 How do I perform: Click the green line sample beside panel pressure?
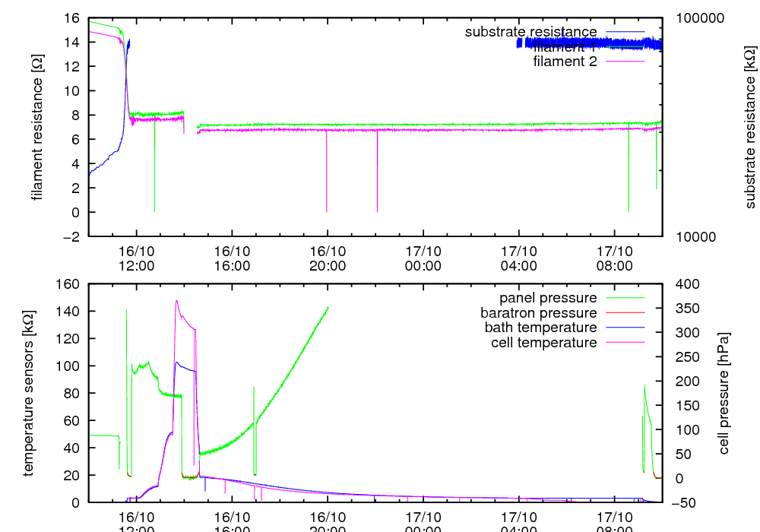(625, 298)
